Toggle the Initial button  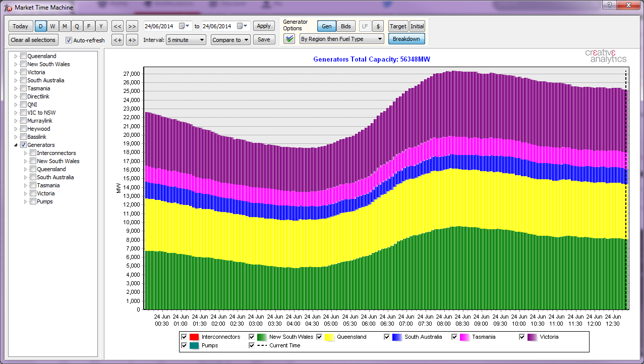[x=417, y=26]
